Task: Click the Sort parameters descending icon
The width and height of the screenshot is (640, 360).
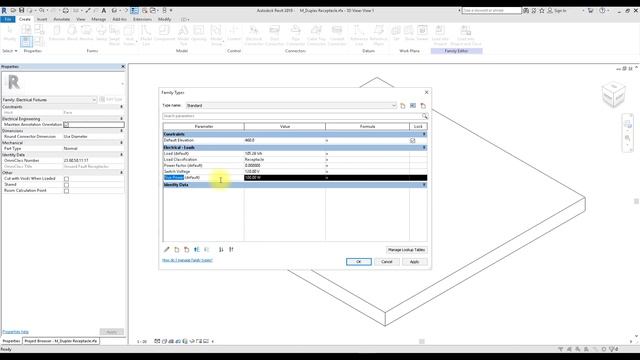Action: tap(231, 249)
